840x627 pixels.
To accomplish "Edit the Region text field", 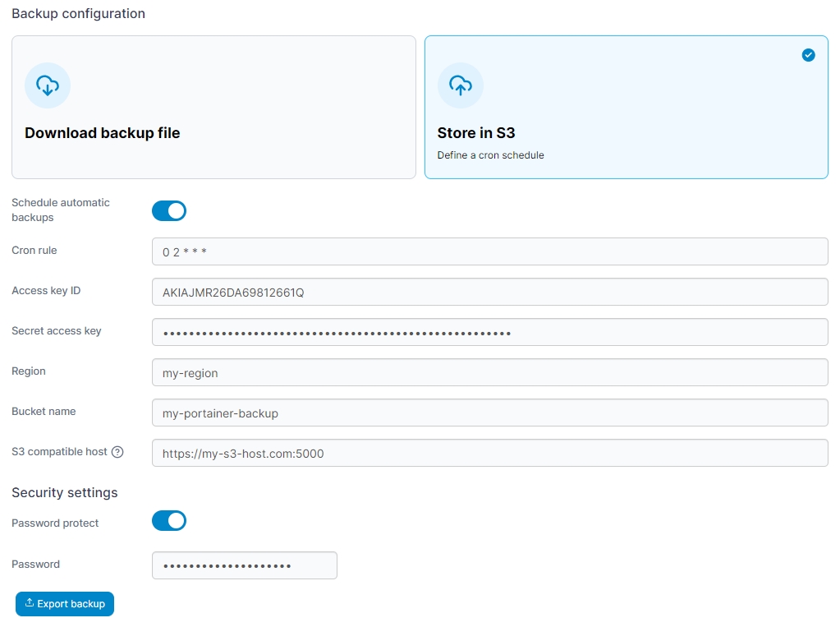I will tap(489, 372).
